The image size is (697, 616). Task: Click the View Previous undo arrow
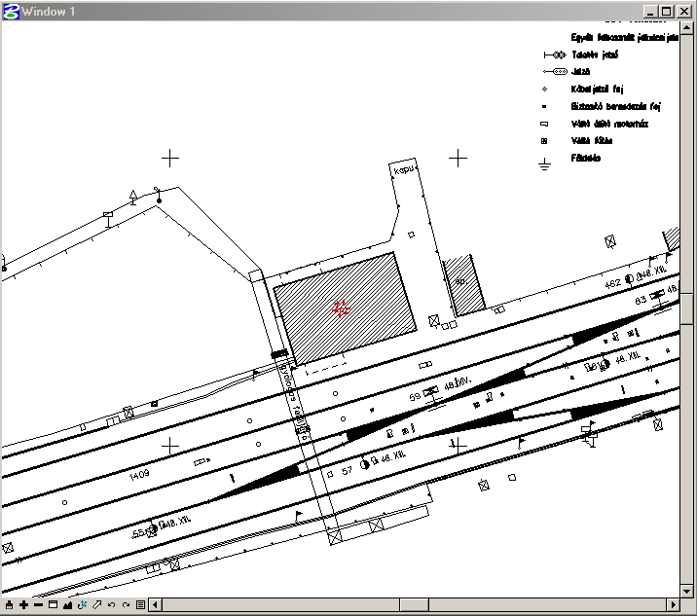pos(111,605)
